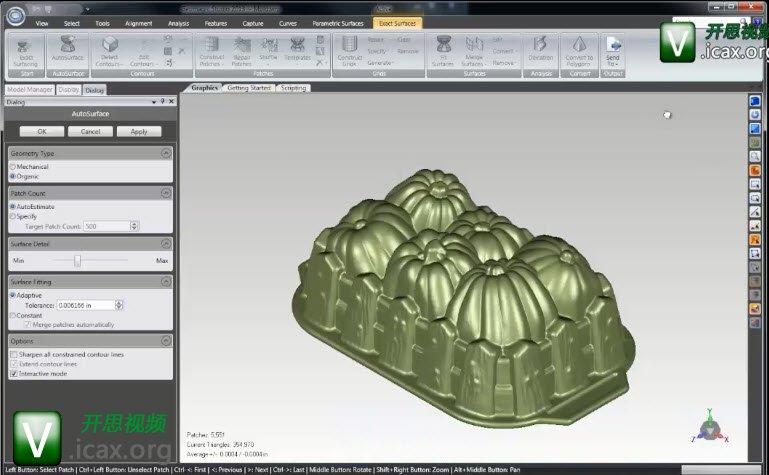The image size is (769, 475).
Task: Enable Sharpen all constrained contour lines
Action: (13, 355)
